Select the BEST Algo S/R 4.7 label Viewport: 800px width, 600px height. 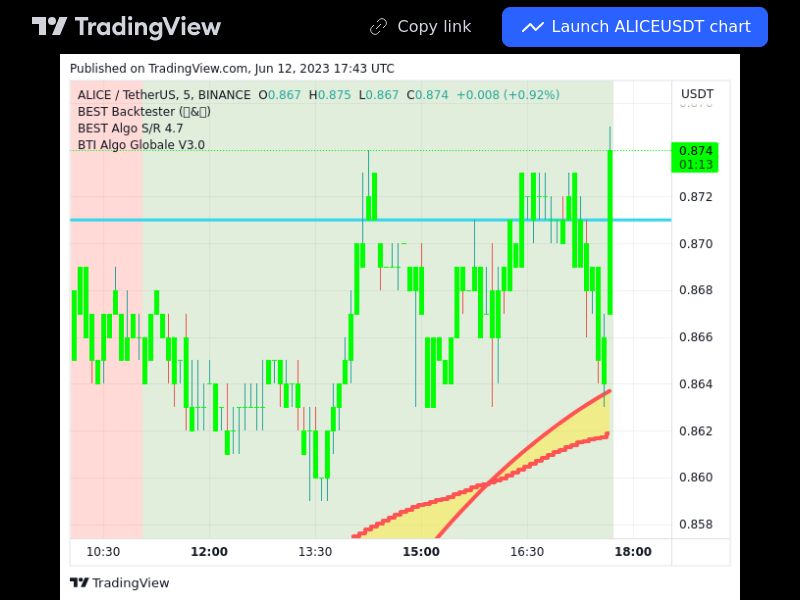click(x=130, y=128)
